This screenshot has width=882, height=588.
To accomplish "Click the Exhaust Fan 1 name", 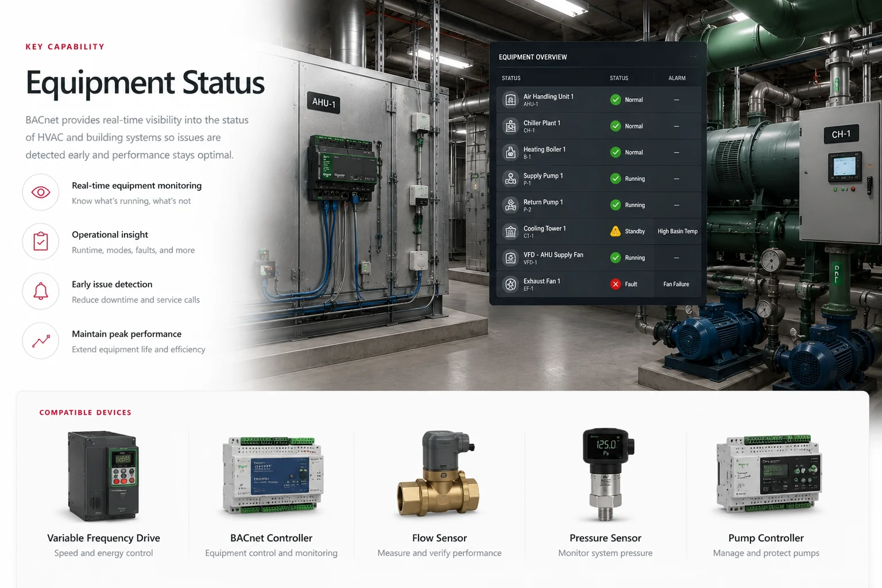I will click(541, 281).
